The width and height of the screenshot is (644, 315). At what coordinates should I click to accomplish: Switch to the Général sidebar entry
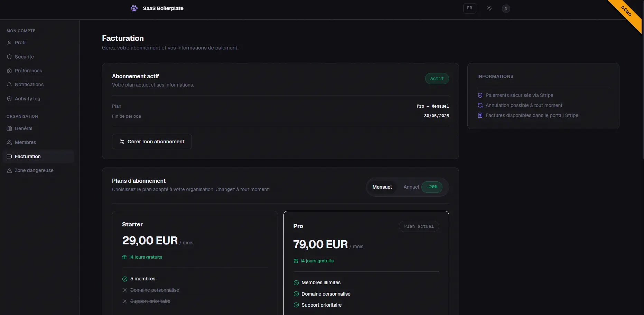pyautogui.click(x=24, y=128)
